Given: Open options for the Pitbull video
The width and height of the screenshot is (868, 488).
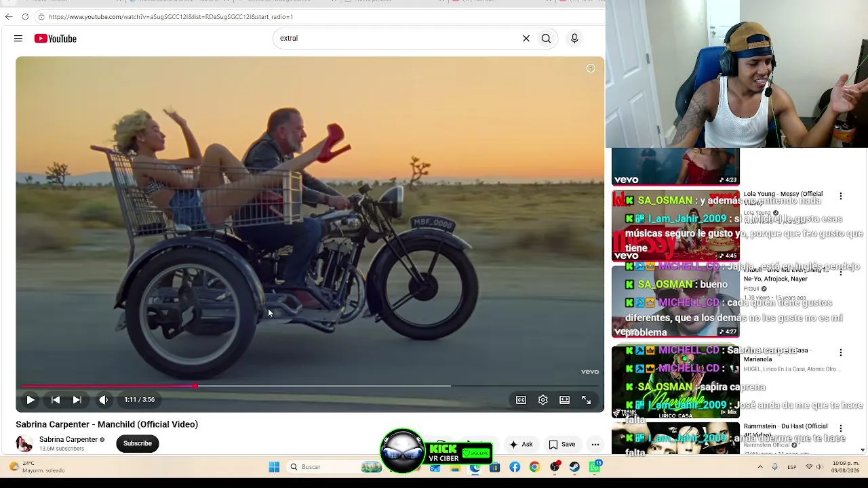Looking at the screenshot, I should [841, 272].
